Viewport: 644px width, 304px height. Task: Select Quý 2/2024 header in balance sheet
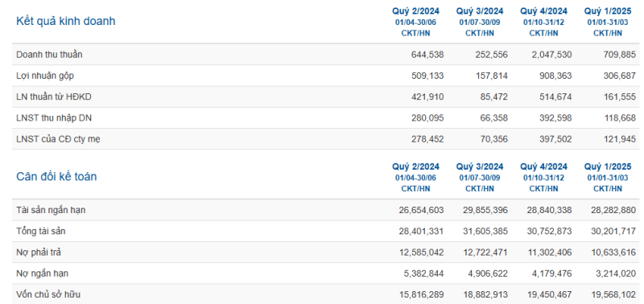tap(415, 166)
